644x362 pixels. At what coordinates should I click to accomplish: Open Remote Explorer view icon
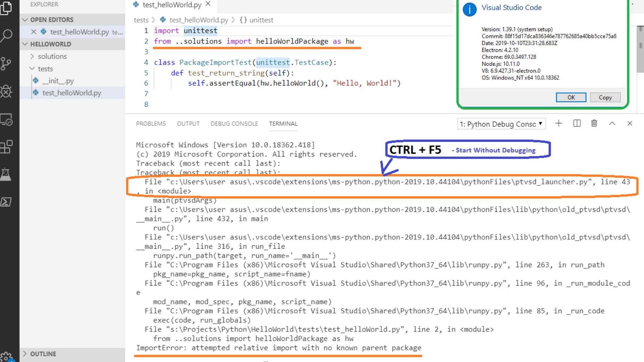pos(6,120)
